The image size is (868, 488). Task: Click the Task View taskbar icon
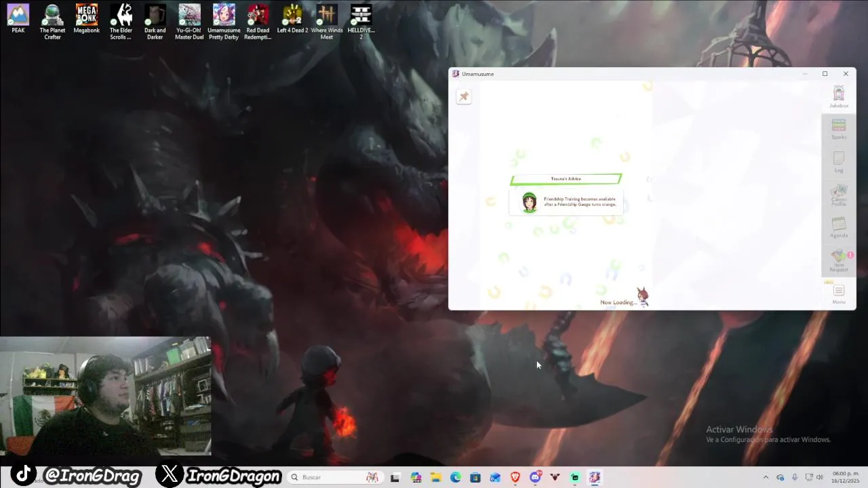pos(395,477)
